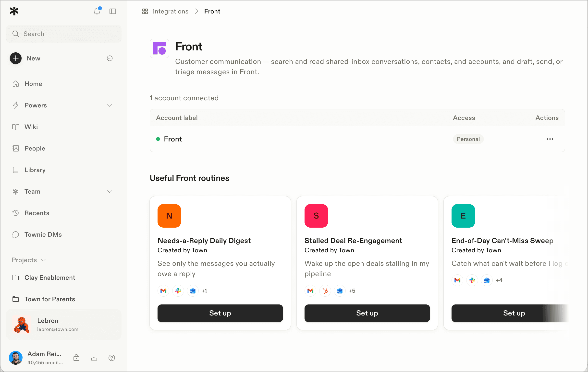The image size is (588, 372).
Task: Click the download icon in bottom bar
Action: (94, 358)
